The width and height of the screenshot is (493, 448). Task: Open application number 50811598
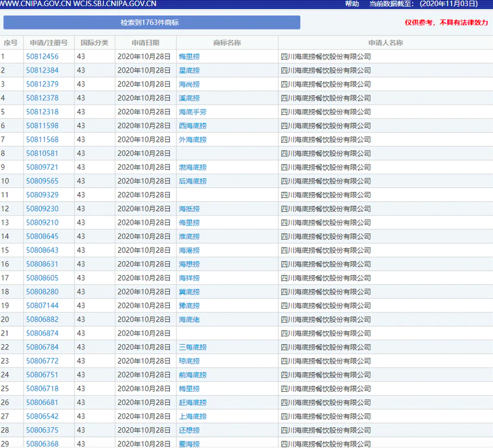(42, 126)
